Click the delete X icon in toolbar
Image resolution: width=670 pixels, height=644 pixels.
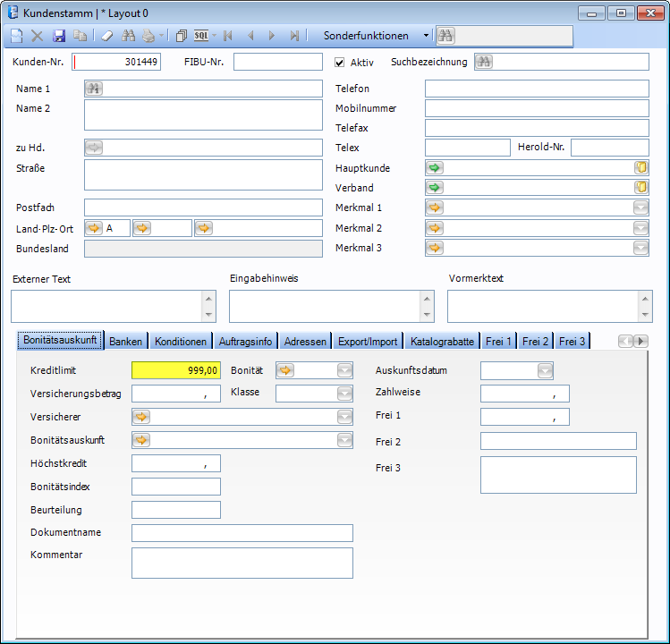(x=38, y=36)
